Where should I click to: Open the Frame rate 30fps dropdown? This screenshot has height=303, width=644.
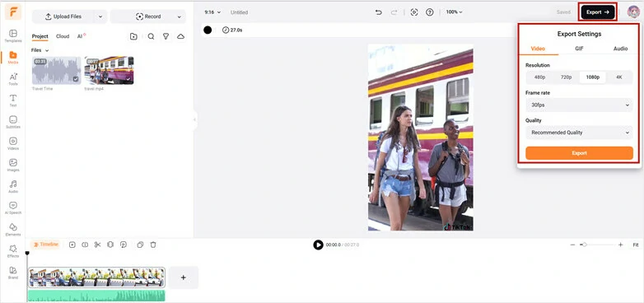click(579, 105)
